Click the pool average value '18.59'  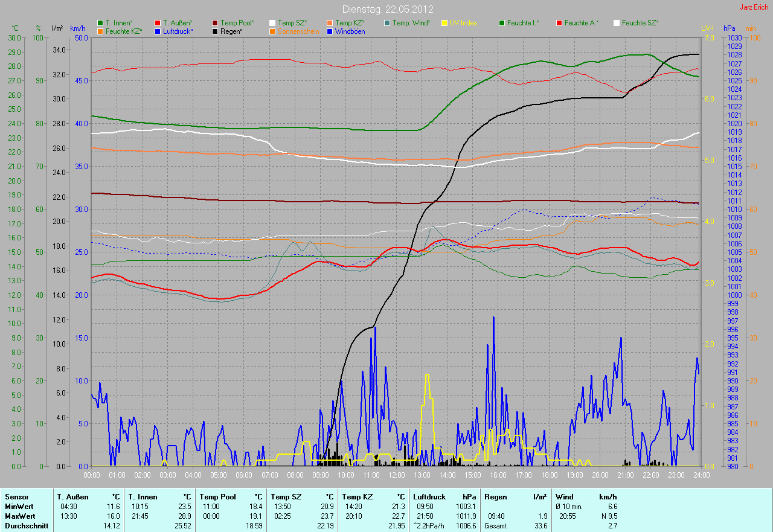point(254,526)
